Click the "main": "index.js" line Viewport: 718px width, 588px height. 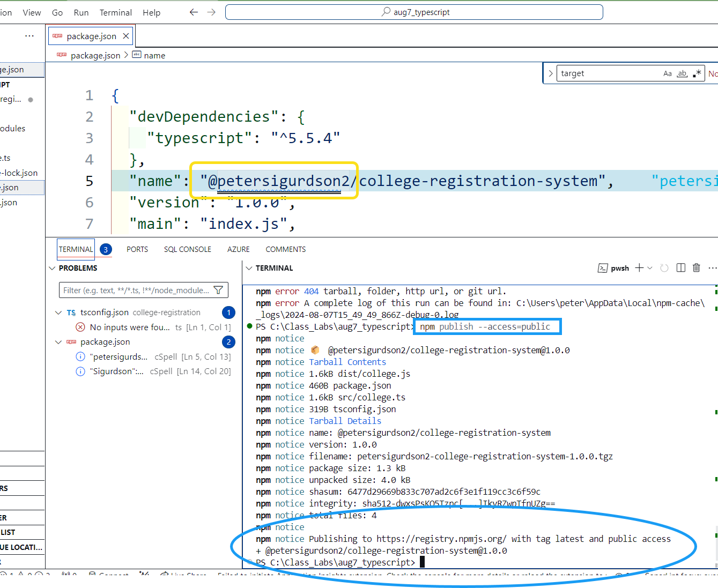212,224
